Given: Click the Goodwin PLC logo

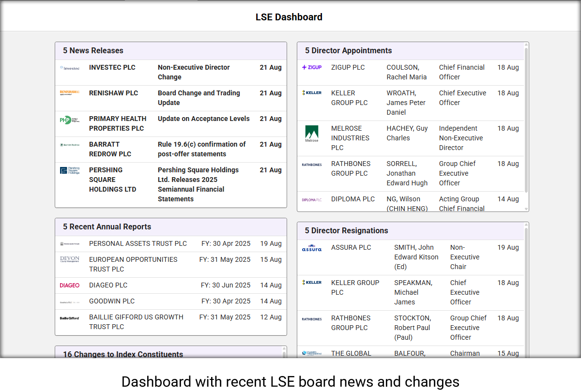Looking at the screenshot, I should tap(70, 302).
